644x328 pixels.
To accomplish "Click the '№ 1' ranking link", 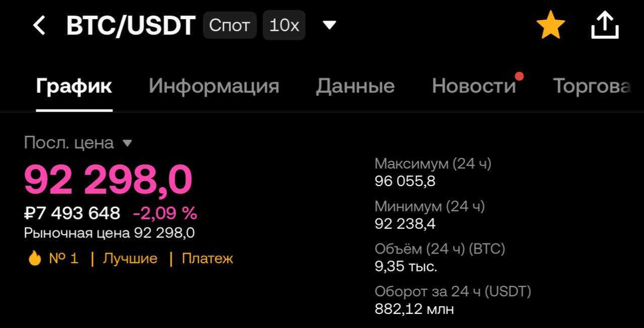I will point(63,259).
